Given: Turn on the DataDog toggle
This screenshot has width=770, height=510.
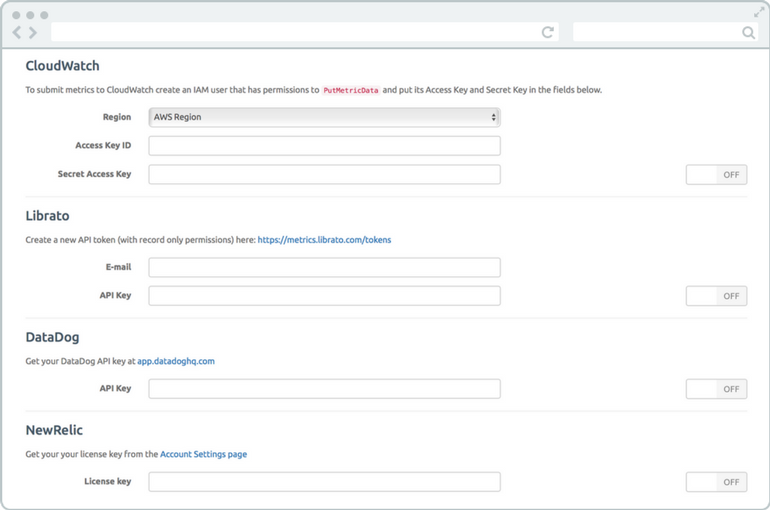Looking at the screenshot, I should click(x=716, y=389).
